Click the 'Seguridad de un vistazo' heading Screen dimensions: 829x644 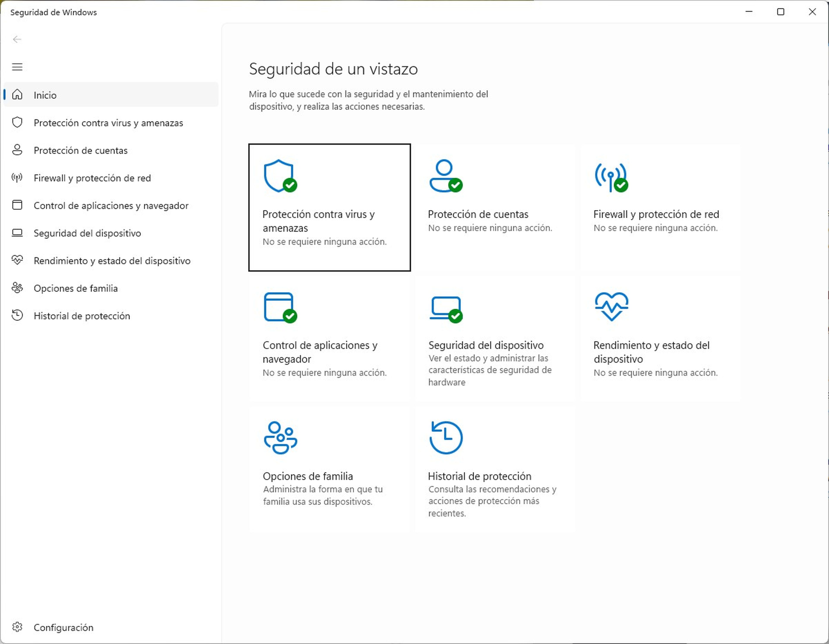point(333,69)
